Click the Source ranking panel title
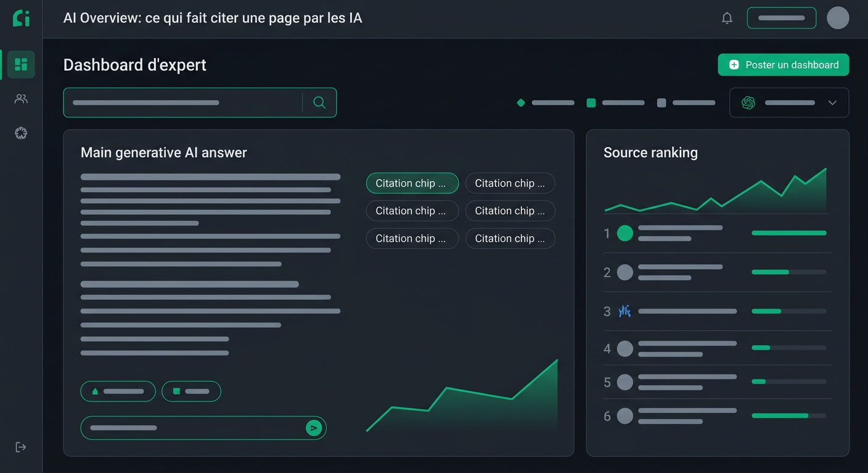 click(x=650, y=153)
